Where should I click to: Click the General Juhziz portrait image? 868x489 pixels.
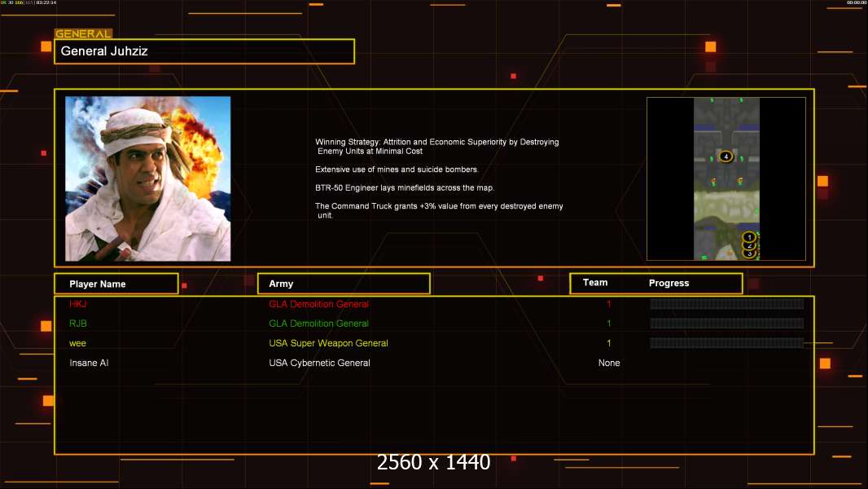pos(148,178)
